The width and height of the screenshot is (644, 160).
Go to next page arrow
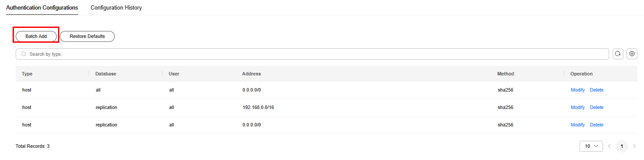point(634,146)
